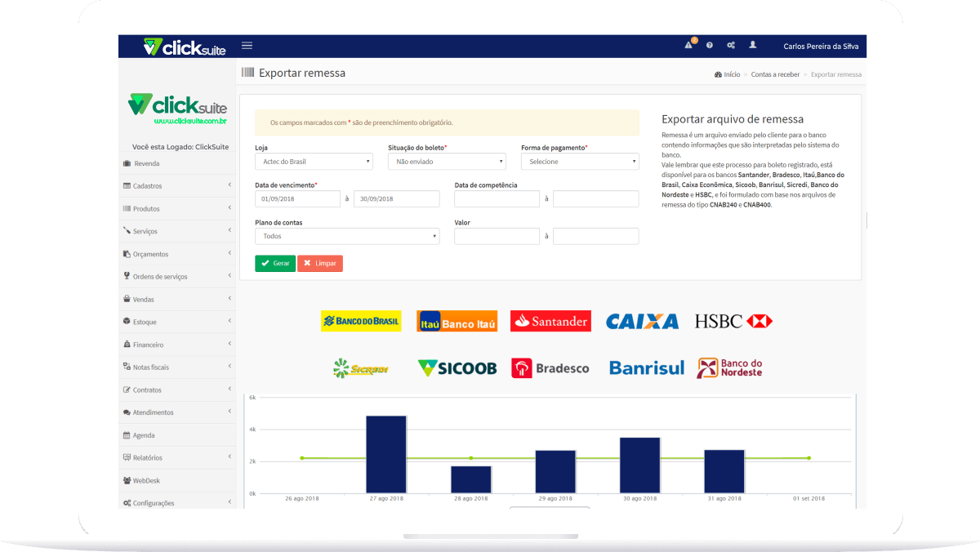Click the Produtos barcode icon in sidebar
980x552 pixels.
(127, 209)
